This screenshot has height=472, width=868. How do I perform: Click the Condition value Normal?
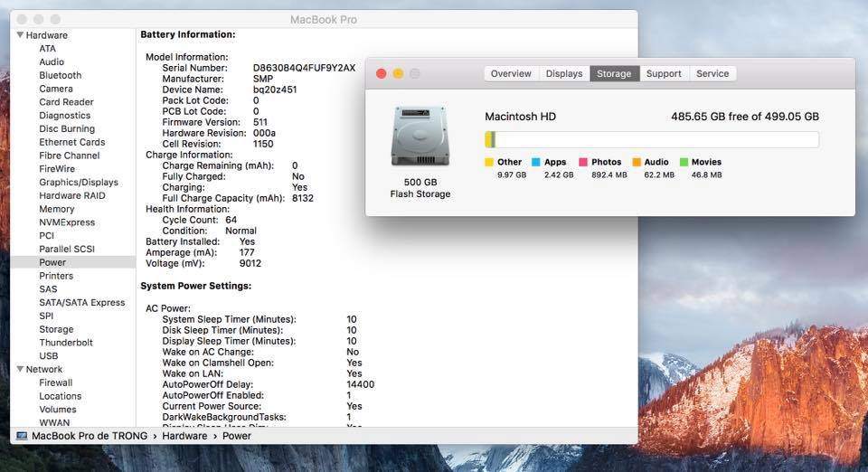click(241, 231)
